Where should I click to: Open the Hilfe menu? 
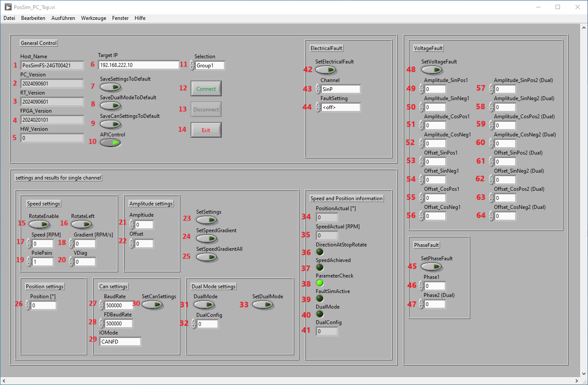140,18
